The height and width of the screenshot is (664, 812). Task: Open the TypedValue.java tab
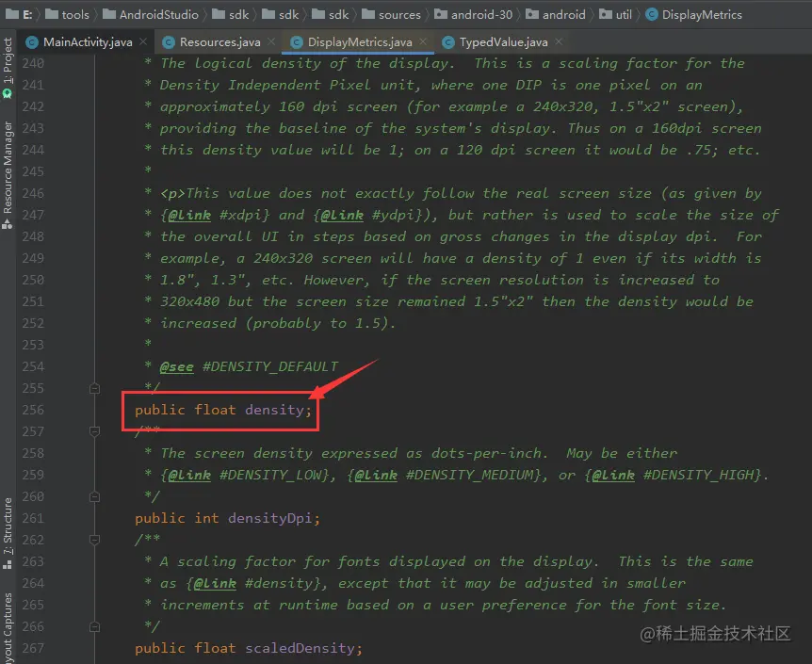click(x=503, y=42)
